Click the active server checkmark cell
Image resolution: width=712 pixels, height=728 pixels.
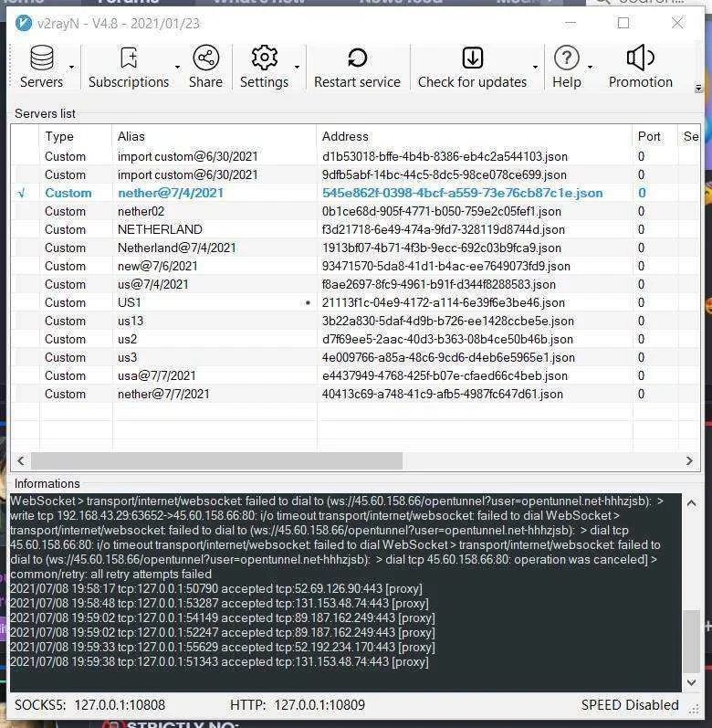tap(21, 193)
